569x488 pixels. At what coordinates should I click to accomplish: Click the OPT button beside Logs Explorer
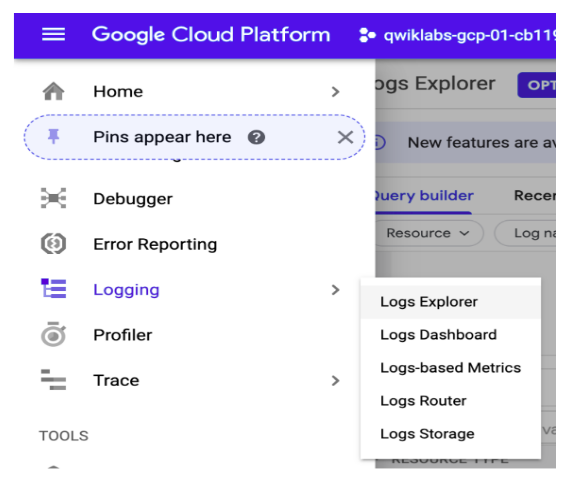tap(537, 85)
